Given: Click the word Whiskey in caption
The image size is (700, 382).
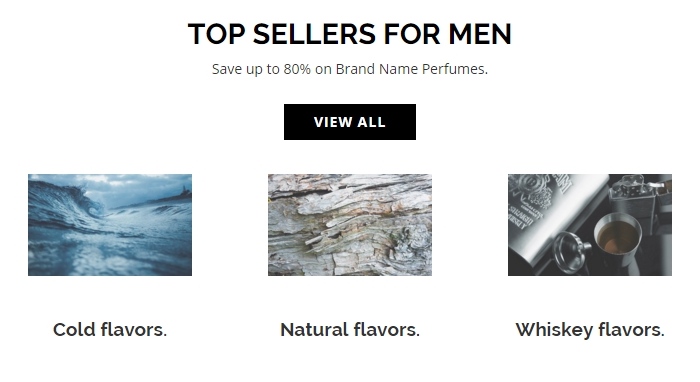Looking at the screenshot, I should click(554, 330).
